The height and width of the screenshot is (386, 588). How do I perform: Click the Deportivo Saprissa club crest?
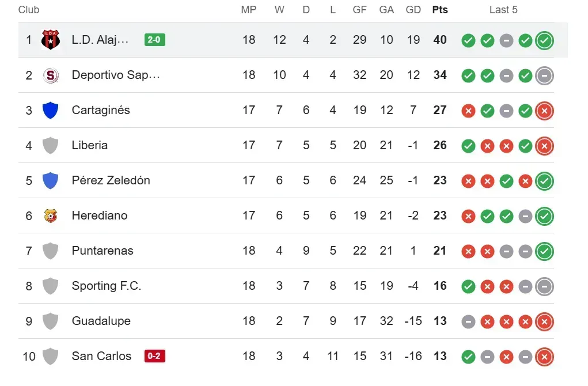click(51, 75)
